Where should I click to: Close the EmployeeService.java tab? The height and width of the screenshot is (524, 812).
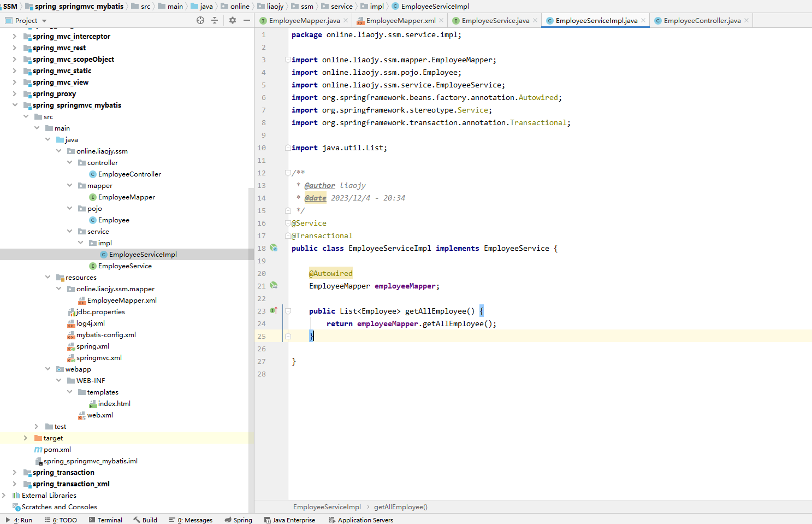coord(535,21)
